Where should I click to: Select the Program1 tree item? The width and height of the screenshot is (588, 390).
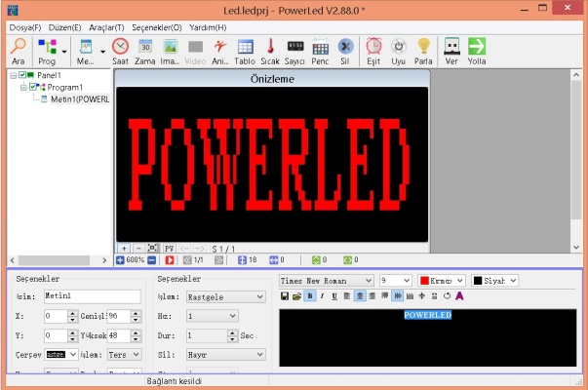coord(64,87)
